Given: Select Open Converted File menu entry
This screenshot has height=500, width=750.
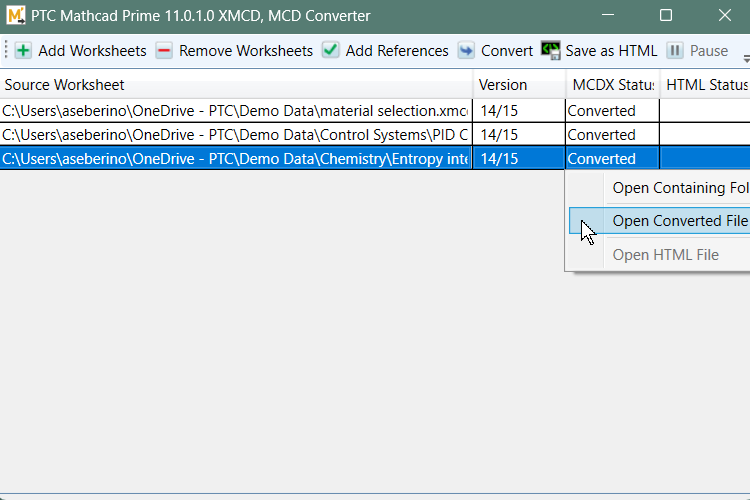Looking at the screenshot, I should pos(680,221).
